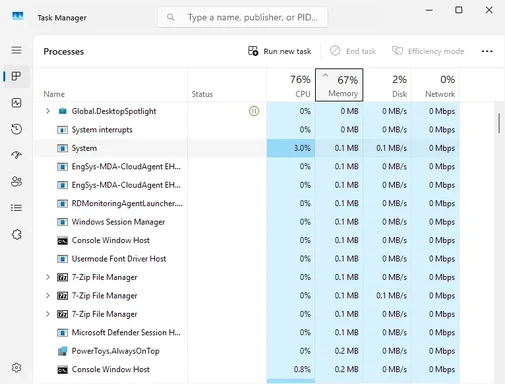Screen dimensions: 505x384
Task: Open the Users sidebar icon
Action: point(16,181)
